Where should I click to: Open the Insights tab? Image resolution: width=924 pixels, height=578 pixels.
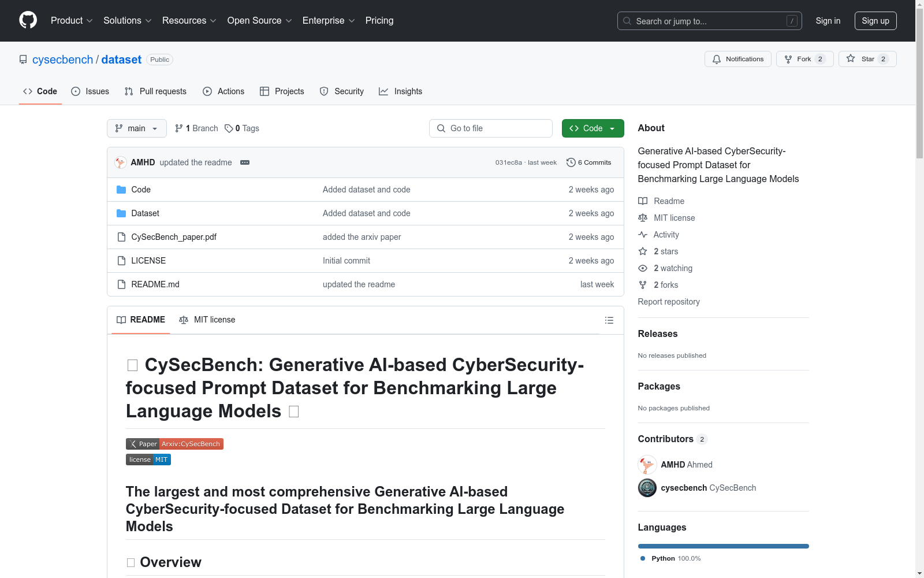point(401,91)
